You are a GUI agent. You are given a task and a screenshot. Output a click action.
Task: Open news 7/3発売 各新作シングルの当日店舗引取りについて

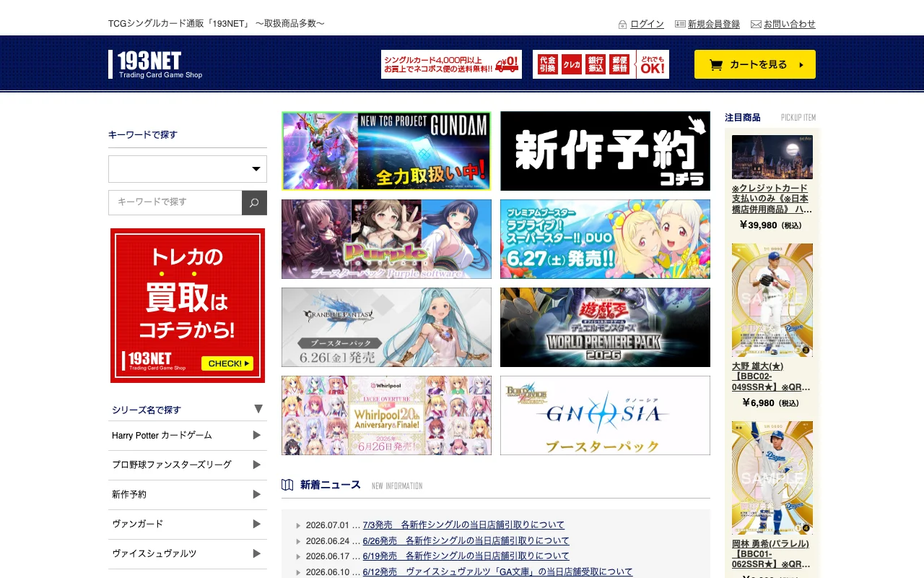pos(463,525)
